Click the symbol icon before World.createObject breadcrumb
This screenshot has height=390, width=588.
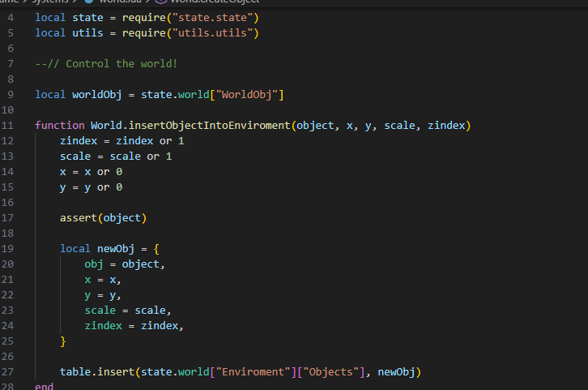[x=160, y=2]
